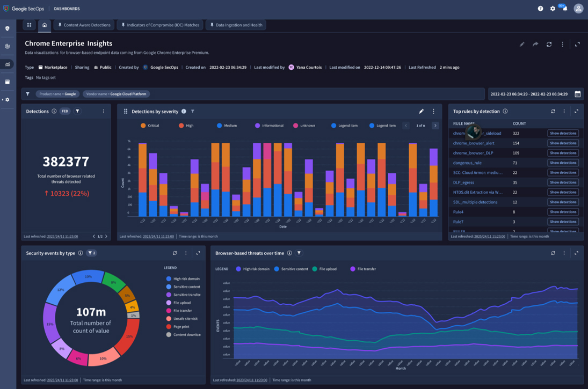Refresh the Top rules by detection panel

[x=553, y=111]
